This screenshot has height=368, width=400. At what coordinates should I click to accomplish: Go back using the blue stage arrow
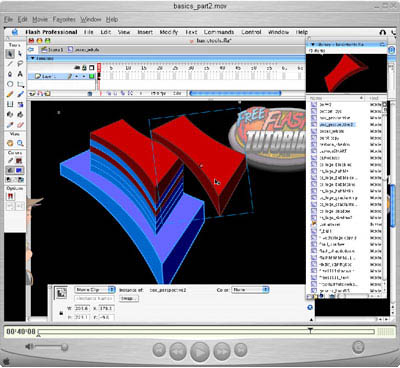pyautogui.click(x=31, y=49)
